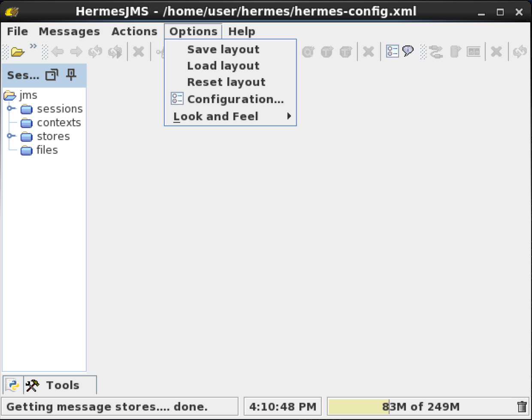
Task: Expand the Look and Feel submenu arrow
Action: click(x=289, y=116)
